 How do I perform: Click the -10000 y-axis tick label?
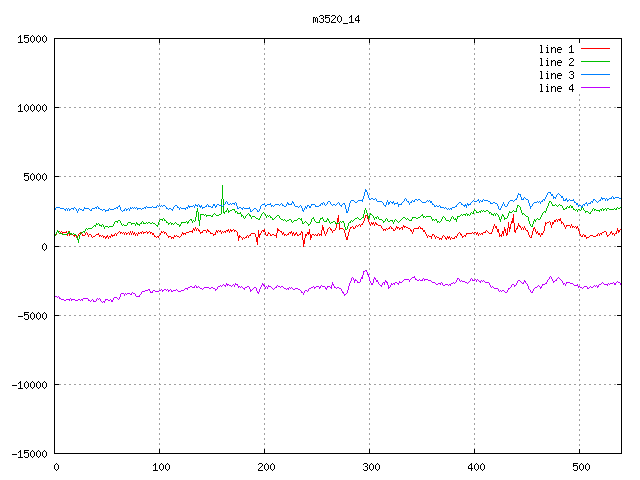[29, 384]
